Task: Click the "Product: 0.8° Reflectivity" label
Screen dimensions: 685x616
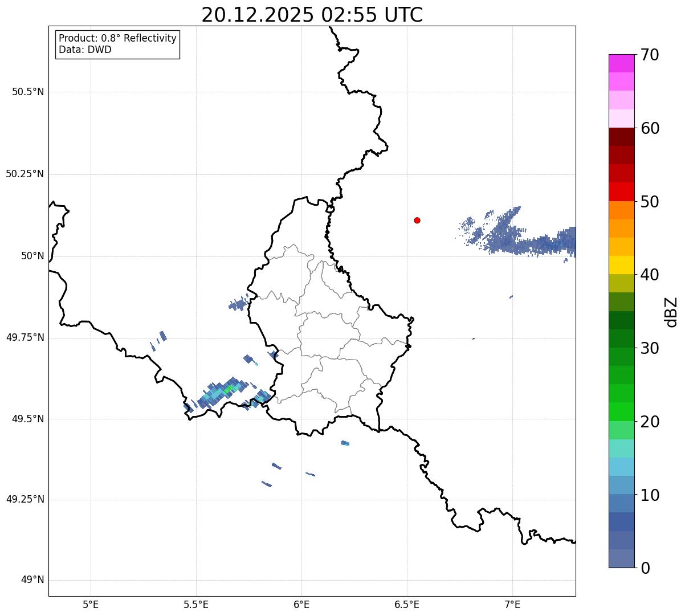Action: (x=118, y=38)
